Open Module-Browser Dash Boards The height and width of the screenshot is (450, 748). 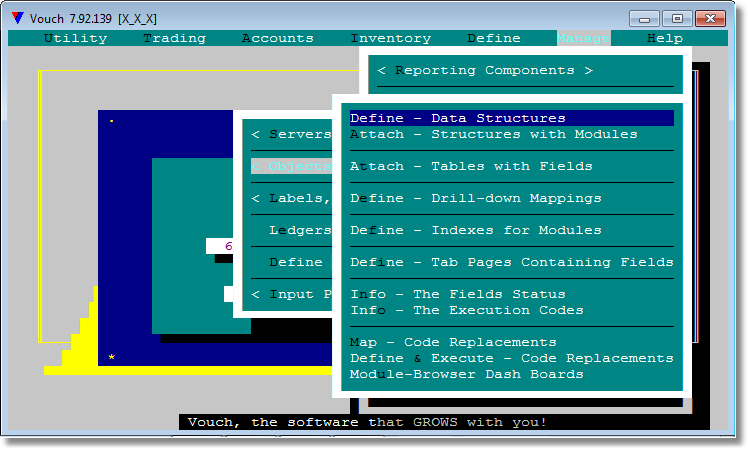tap(467, 374)
